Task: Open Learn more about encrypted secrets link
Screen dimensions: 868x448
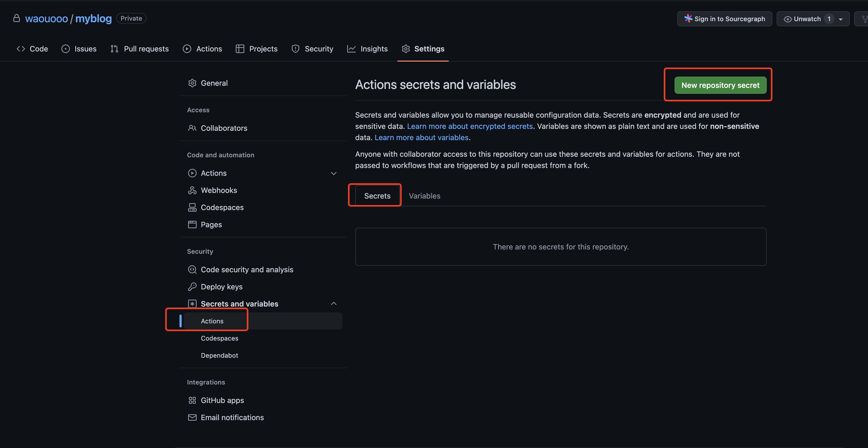Action: tap(470, 126)
